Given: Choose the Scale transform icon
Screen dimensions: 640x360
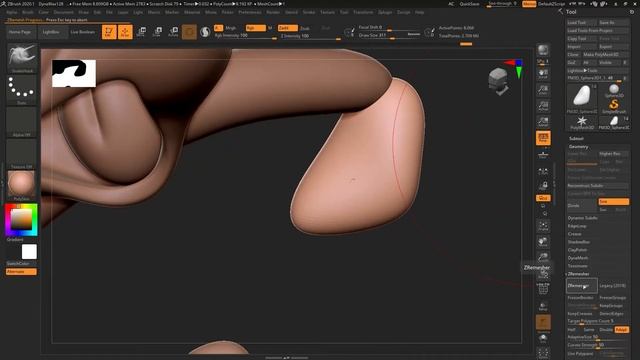Looking at the screenshot, I should click(x=157, y=32).
